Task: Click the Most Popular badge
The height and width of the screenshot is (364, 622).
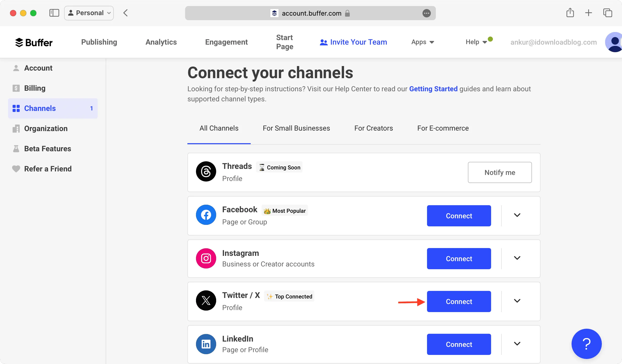Action: tap(285, 211)
